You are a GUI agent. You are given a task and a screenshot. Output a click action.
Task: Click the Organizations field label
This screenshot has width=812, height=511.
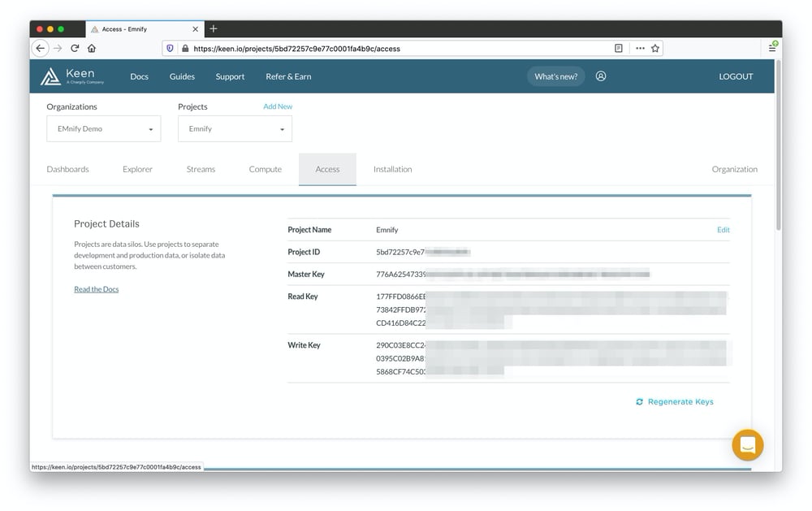click(71, 106)
